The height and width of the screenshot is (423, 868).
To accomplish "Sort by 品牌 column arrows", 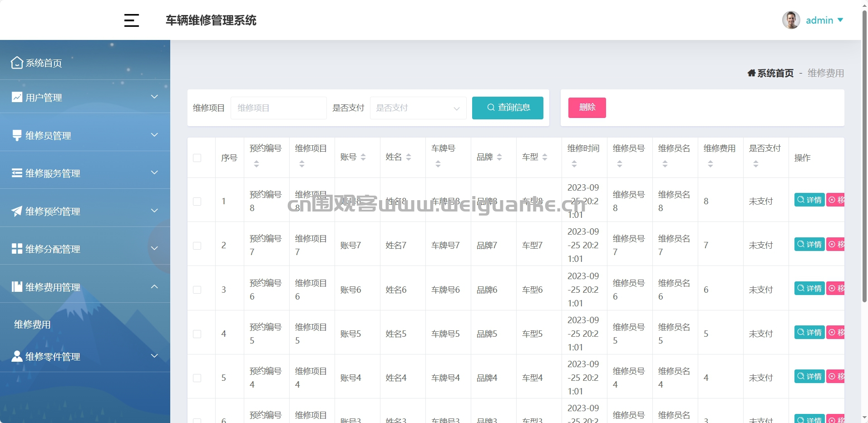I will pos(499,157).
